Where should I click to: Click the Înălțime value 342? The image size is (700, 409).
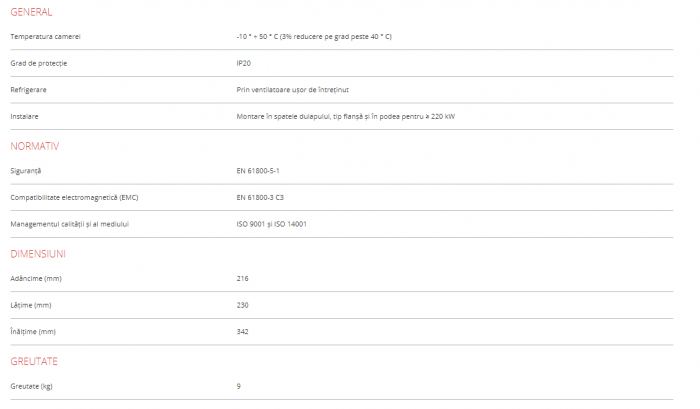point(243,331)
